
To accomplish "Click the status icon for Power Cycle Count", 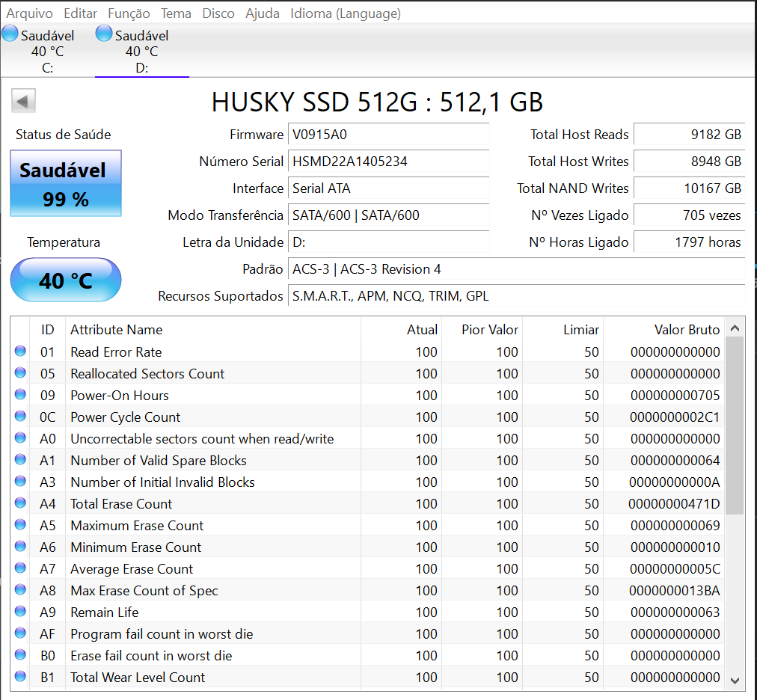I will (x=20, y=416).
